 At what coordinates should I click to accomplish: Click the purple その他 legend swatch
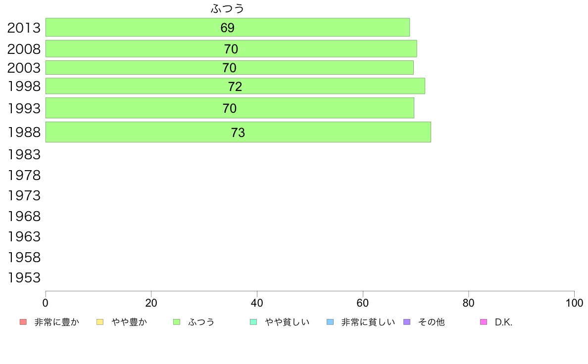tap(407, 322)
